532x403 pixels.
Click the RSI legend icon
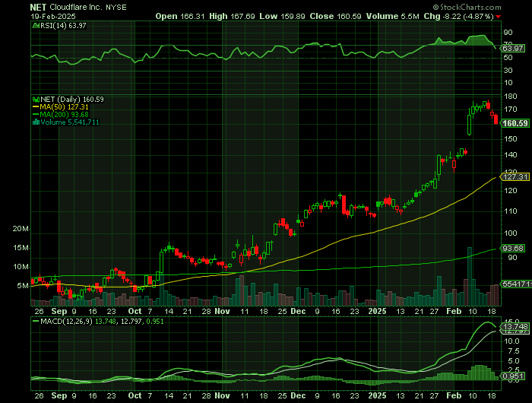point(36,25)
